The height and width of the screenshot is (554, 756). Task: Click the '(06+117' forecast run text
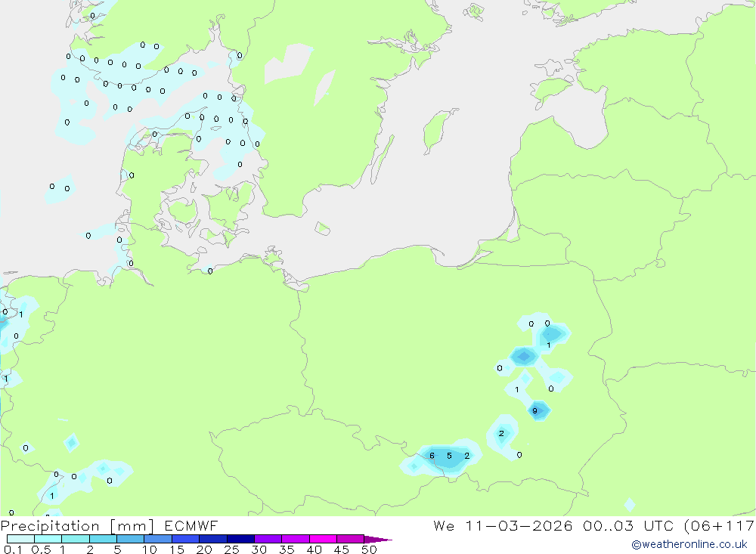720,526
